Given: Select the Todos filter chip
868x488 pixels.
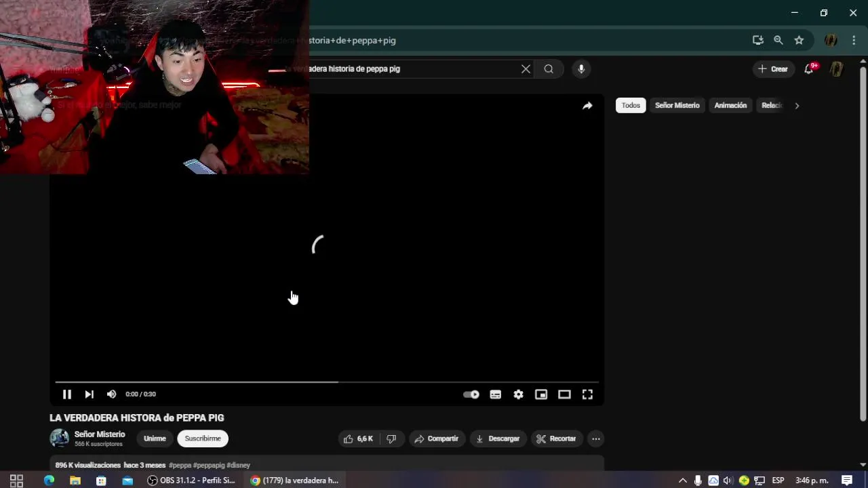Looking at the screenshot, I should pyautogui.click(x=631, y=105).
